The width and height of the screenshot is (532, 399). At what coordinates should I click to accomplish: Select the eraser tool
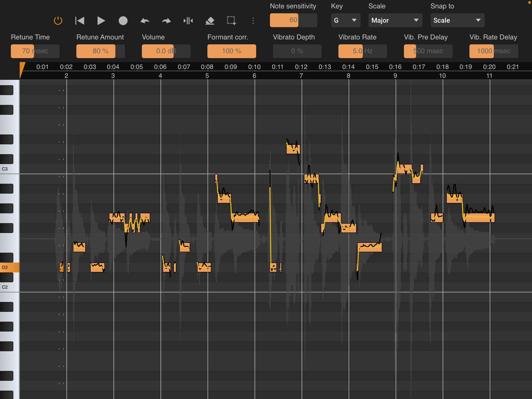[x=210, y=21]
